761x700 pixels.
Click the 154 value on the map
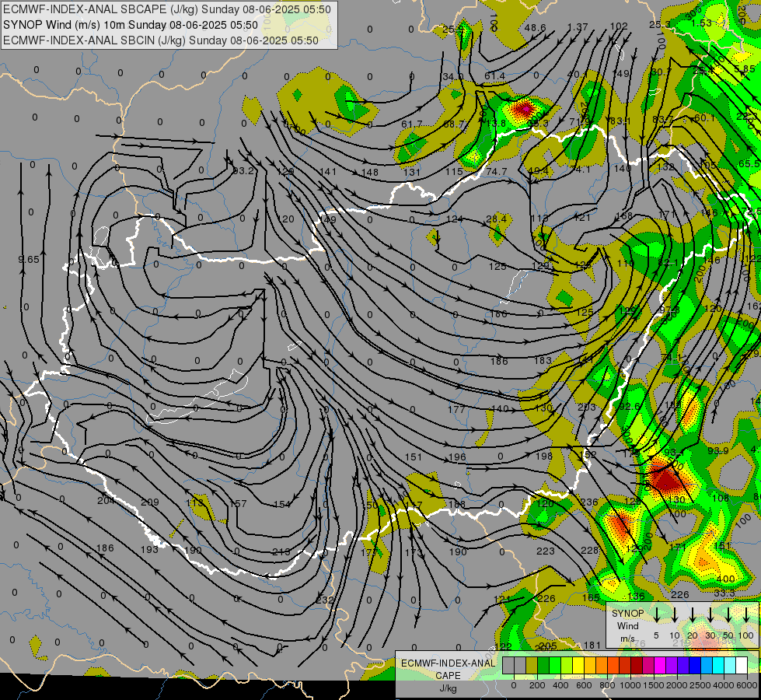pyautogui.click(x=282, y=504)
